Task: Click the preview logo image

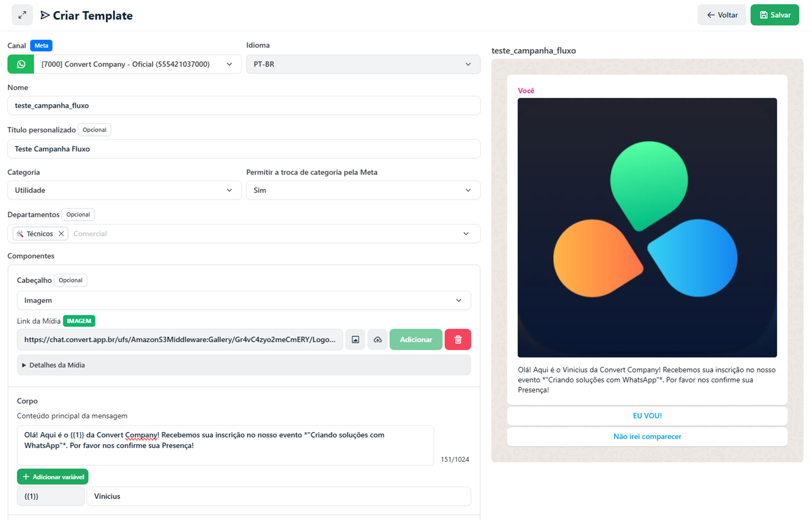Action: point(647,228)
